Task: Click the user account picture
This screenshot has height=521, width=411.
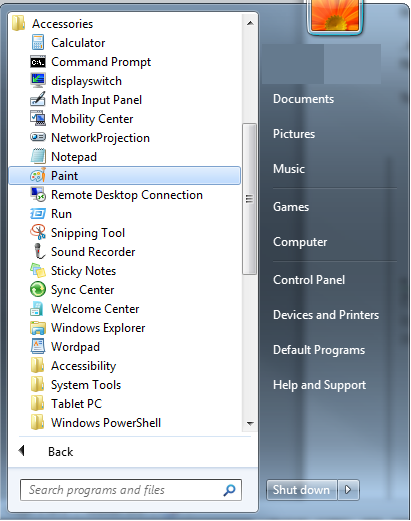Action: click(334, 15)
